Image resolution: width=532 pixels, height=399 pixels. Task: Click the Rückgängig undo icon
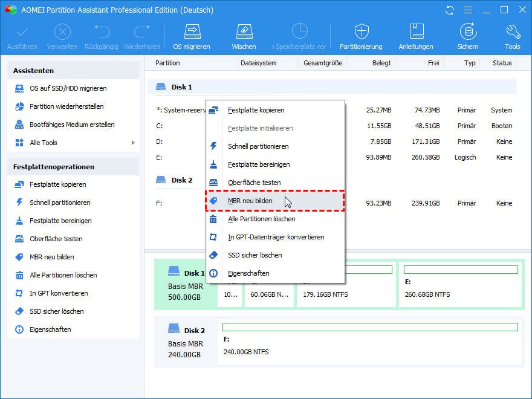102,31
